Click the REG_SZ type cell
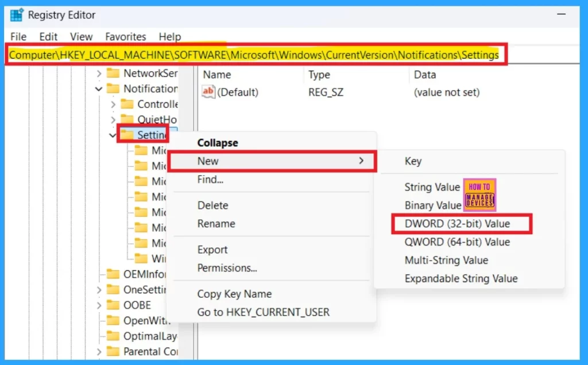 [x=326, y=92]
